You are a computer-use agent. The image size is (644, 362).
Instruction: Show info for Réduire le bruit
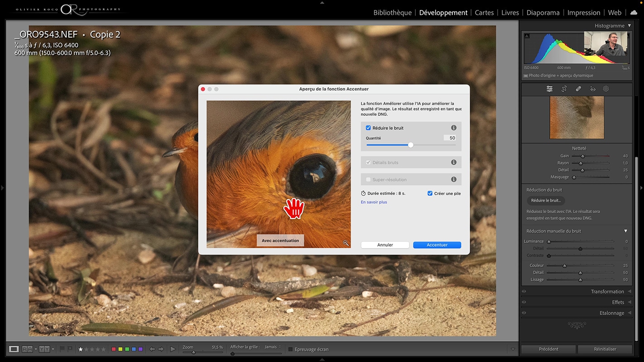pyautogui.click(x=454, y=128)
